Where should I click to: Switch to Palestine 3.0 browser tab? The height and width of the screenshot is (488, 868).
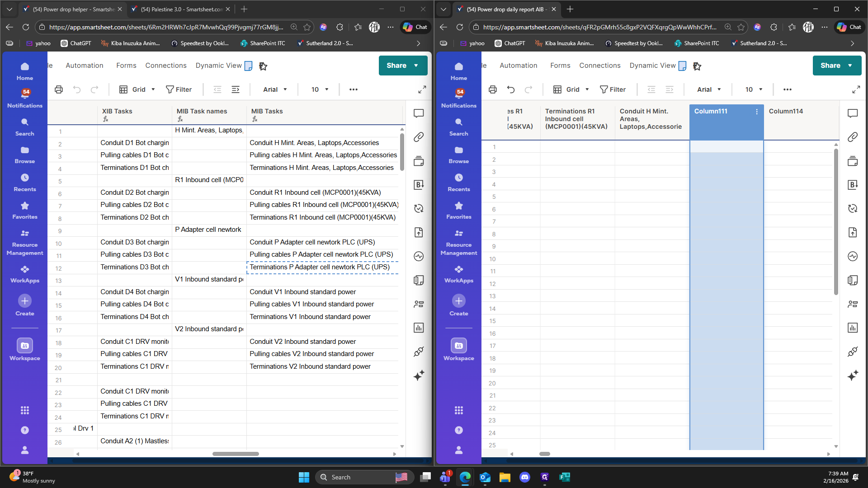pos(181,9)
